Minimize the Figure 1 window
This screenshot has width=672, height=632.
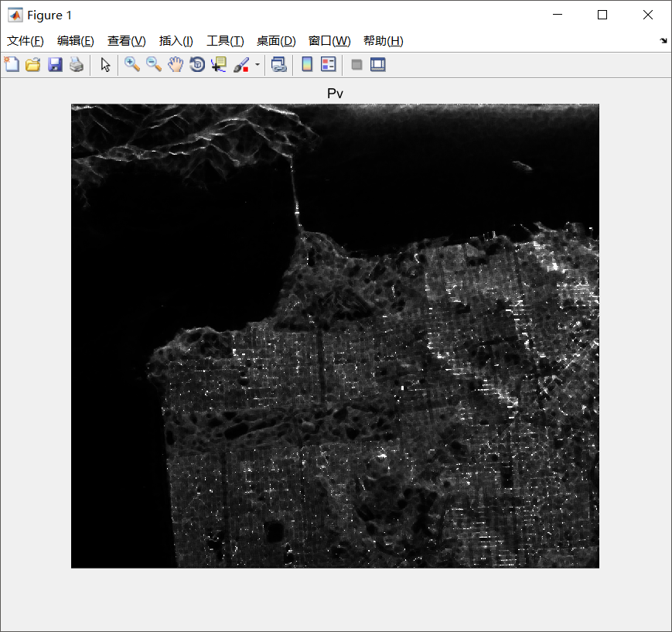558,15
